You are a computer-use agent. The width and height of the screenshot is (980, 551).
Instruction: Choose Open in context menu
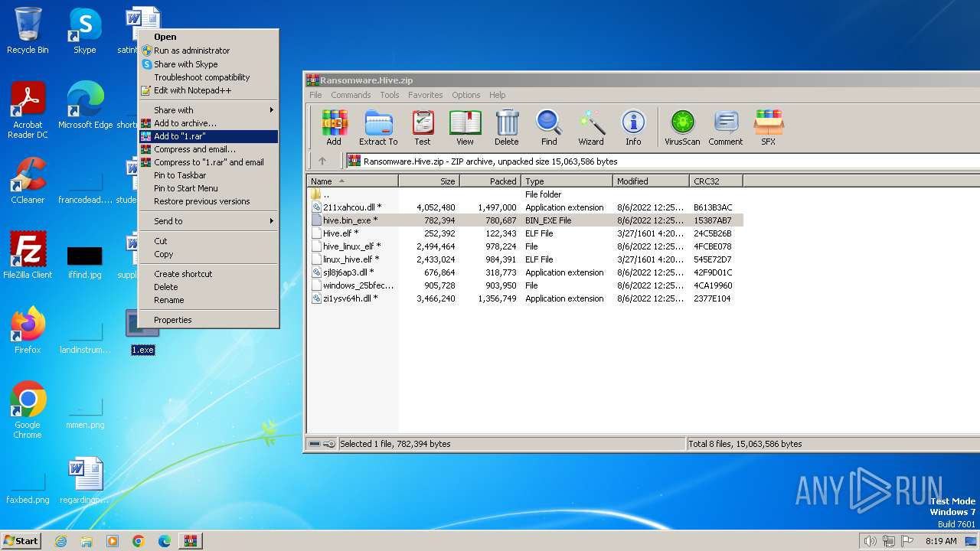coord(208,37)
